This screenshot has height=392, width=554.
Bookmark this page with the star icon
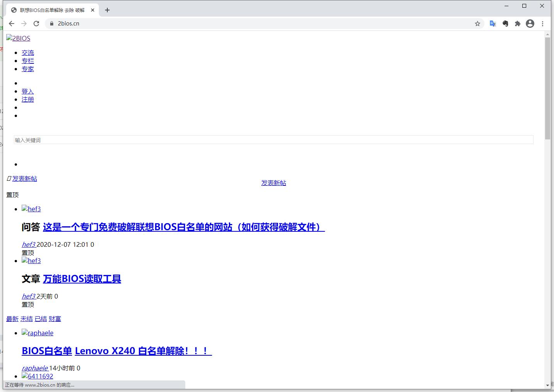pos(478,24)
